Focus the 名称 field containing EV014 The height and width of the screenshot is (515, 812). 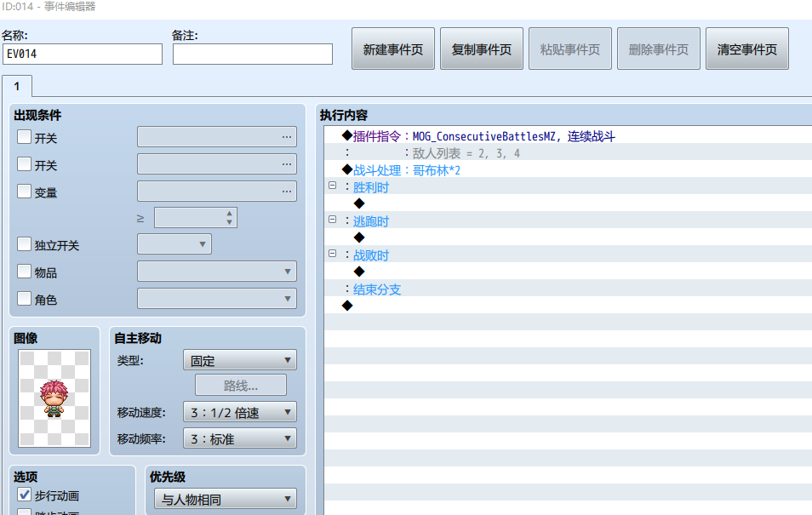point(83,54)
